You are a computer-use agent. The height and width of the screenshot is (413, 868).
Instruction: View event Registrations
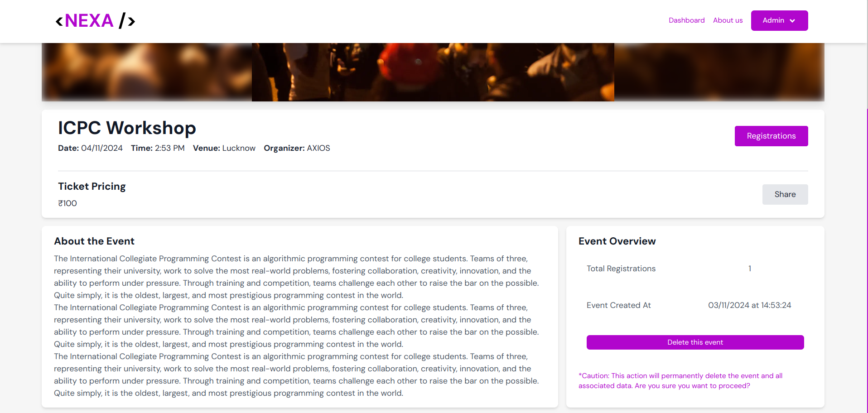pyautogui.click(x=771, y=136)
